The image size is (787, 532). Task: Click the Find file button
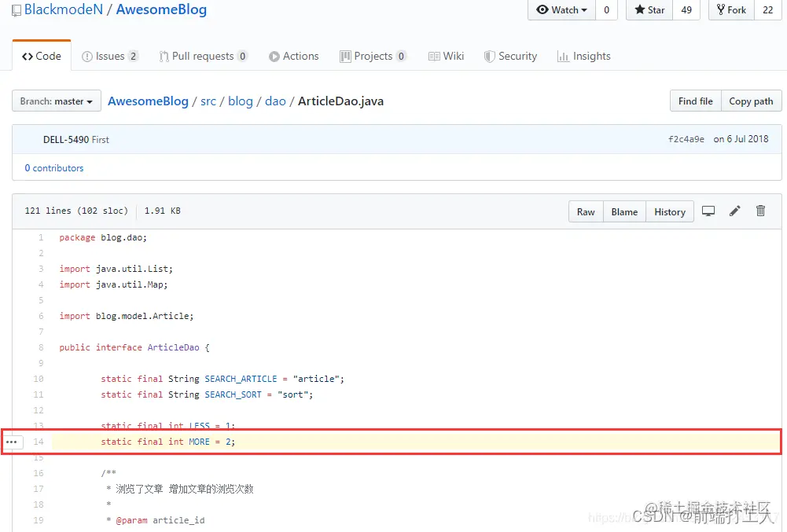click(695, 101)
